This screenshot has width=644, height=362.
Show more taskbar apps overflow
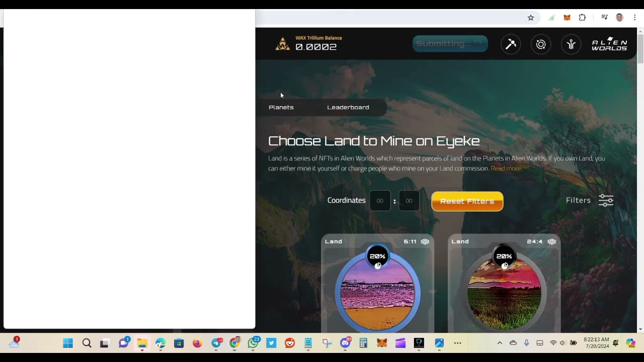coord(457,343)
